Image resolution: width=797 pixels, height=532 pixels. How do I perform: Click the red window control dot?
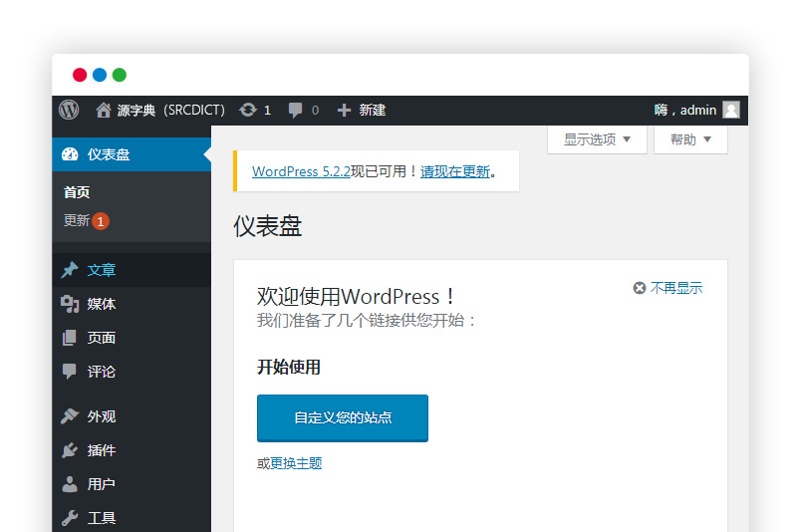tap(80, 75)
